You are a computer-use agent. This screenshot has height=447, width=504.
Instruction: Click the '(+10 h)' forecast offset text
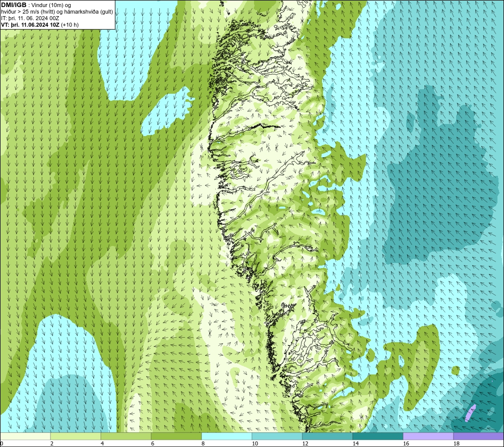tap(70, 25)
